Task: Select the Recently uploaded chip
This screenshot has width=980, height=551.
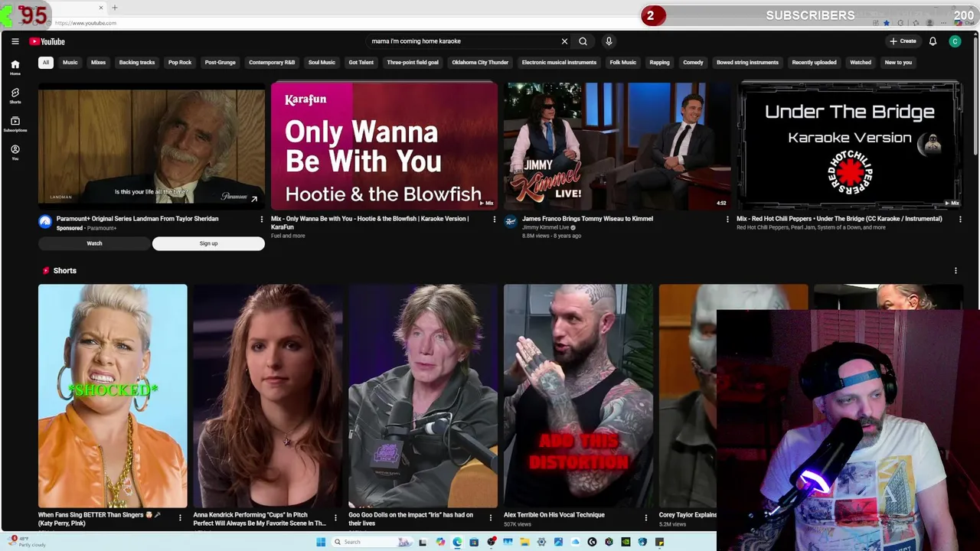Action: click(x=814, y=63)
